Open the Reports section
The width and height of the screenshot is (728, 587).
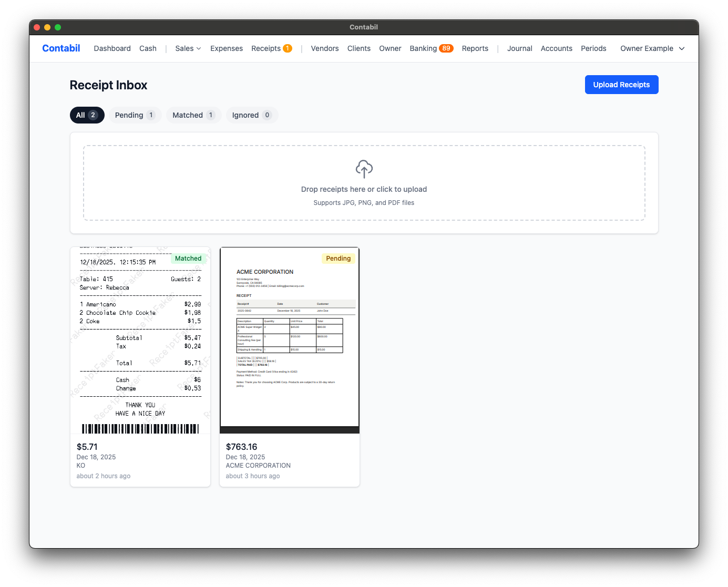click(x=475, y=48)
